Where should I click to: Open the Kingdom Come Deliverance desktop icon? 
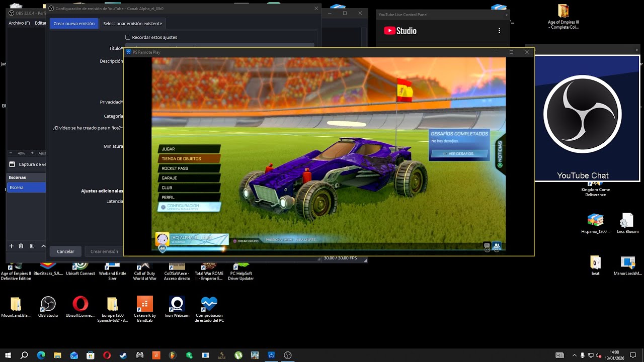pyautogui.click(x=596, y=190)
